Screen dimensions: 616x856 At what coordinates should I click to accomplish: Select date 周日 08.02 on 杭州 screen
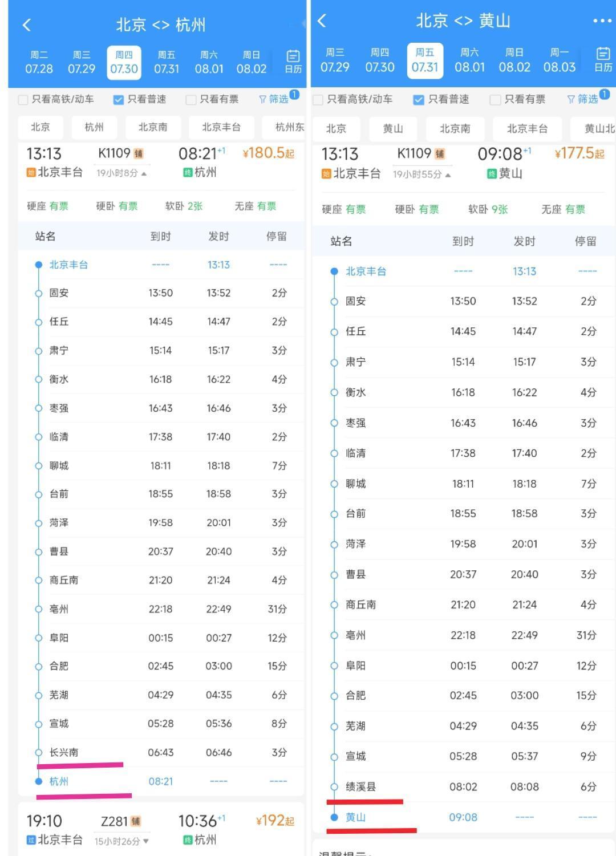coord(252,62)
